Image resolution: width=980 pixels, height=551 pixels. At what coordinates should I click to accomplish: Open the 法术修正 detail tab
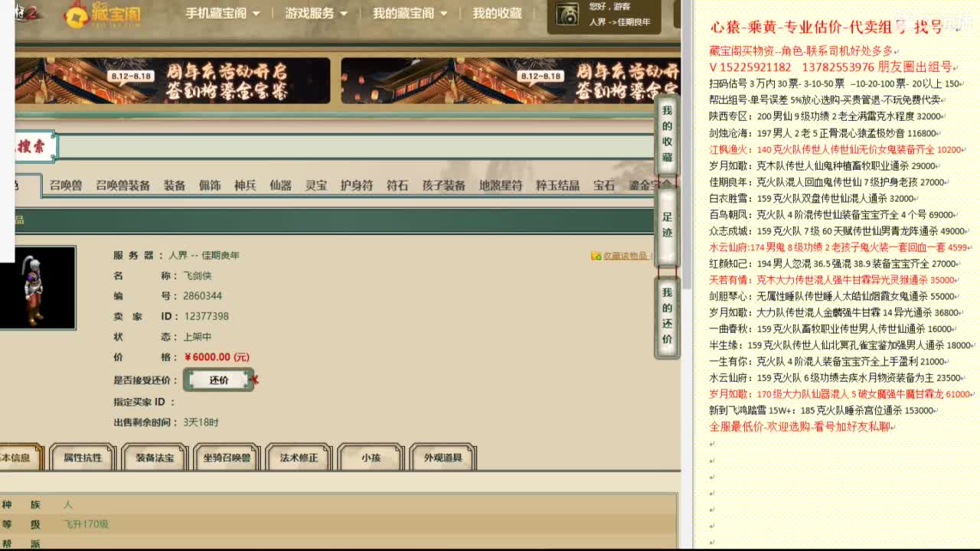pos(299,458)
